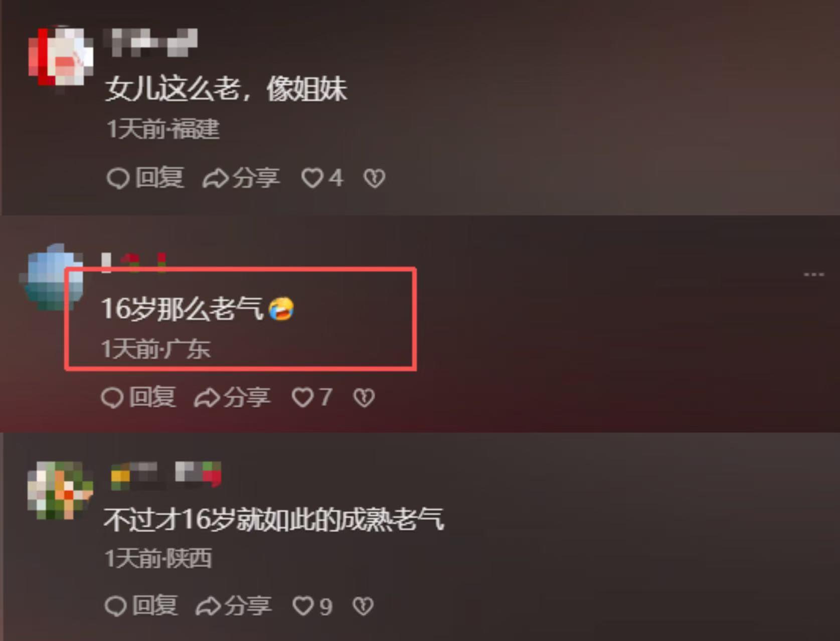Share the 成熟老气 comment

pos(233,605)
